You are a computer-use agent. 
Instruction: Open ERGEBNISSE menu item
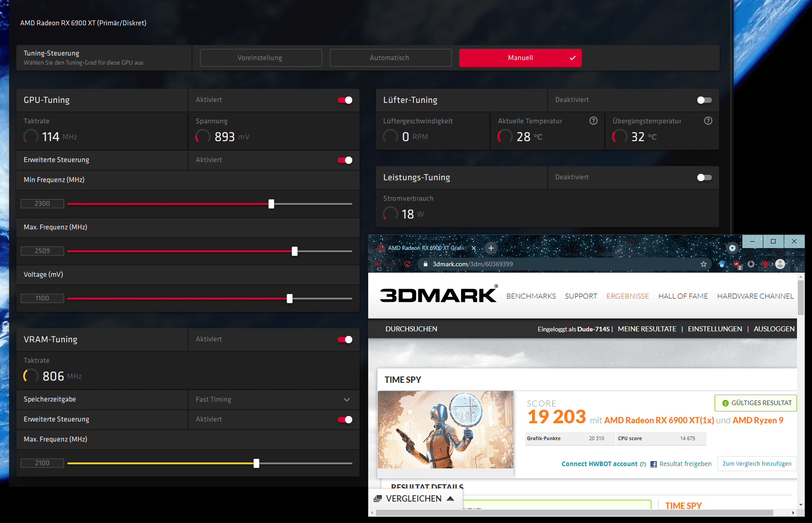[x=628, y=296]
